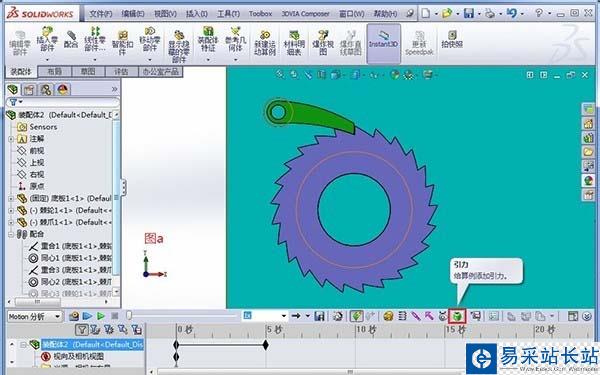The height and width of the screenshot is (375, 600).
Task: Click Show Hidden Components icon
Action: click(x=179, y=46)
